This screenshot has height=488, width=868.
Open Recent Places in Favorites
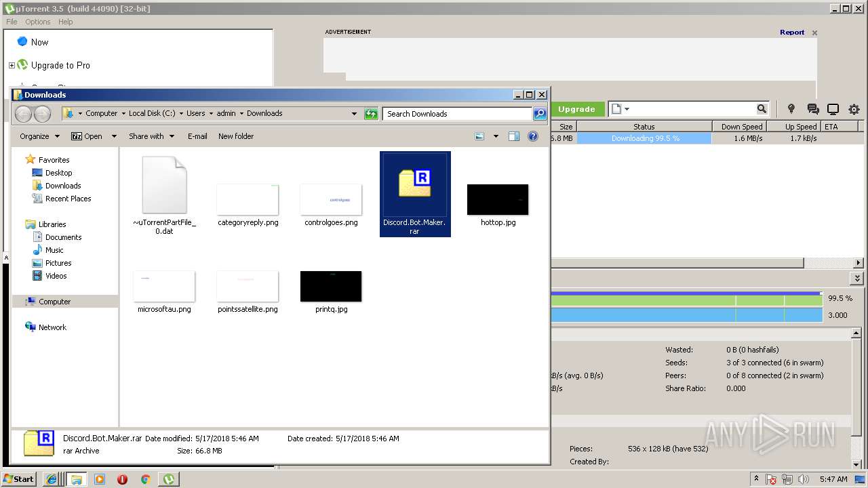(62, 199)
